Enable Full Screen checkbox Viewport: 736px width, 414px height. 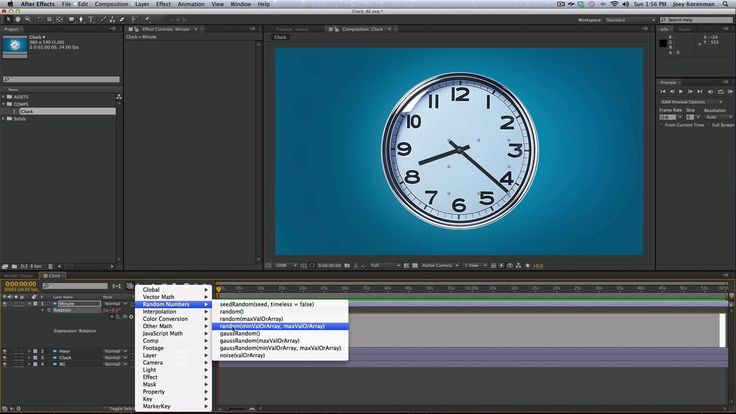[x=708, y=125]
